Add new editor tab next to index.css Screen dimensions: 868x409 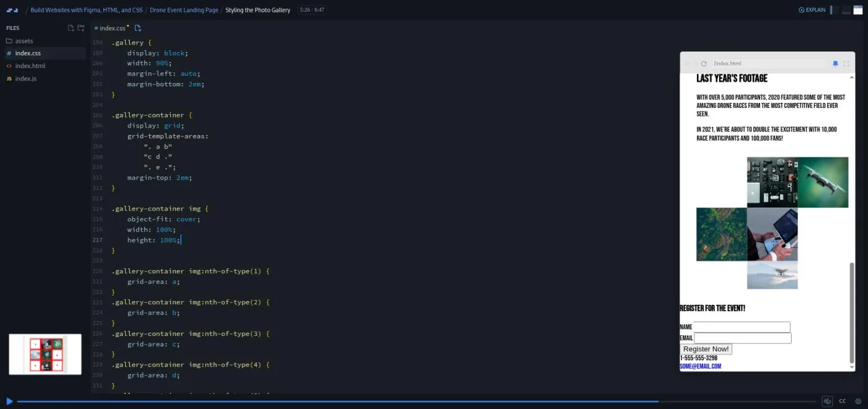pyautogui.click(x=138, y=28)
